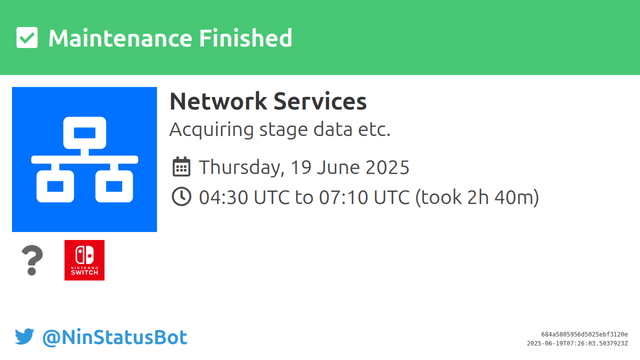
Task: Click the gray question mark icon
Action: pos(32,260)
